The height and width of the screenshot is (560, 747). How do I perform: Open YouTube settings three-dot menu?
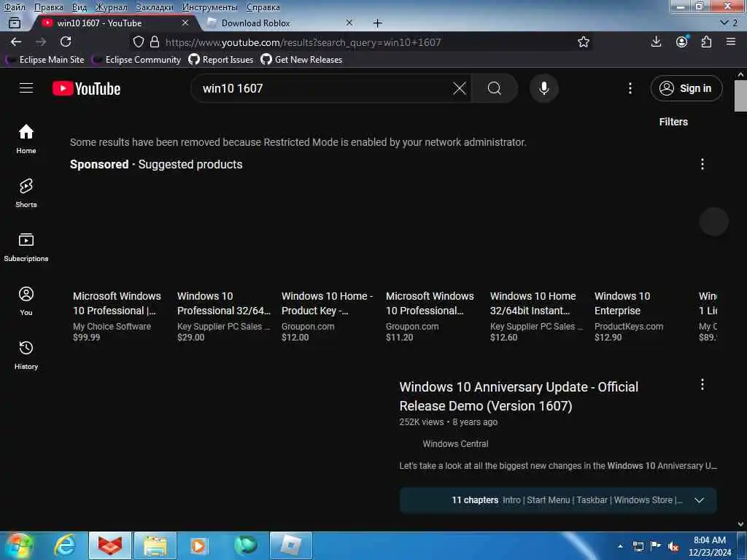[630, 88]
